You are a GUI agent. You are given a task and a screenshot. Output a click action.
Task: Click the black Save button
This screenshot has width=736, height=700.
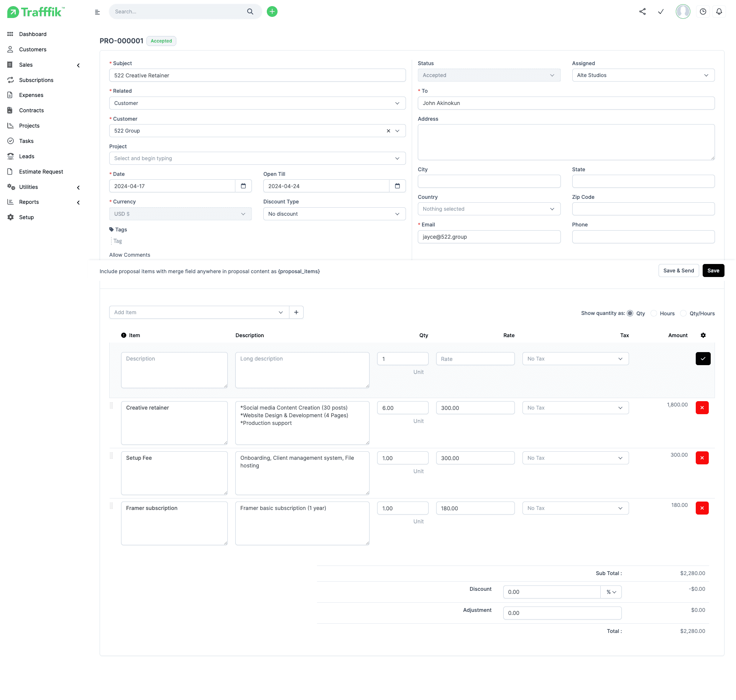(713, 270)
